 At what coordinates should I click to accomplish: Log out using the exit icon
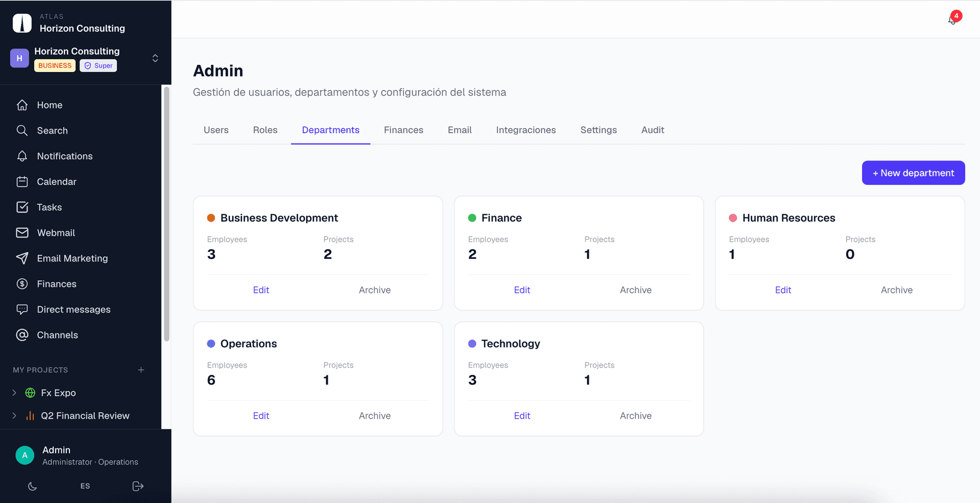pyautogui.click(x=138, y=486)
